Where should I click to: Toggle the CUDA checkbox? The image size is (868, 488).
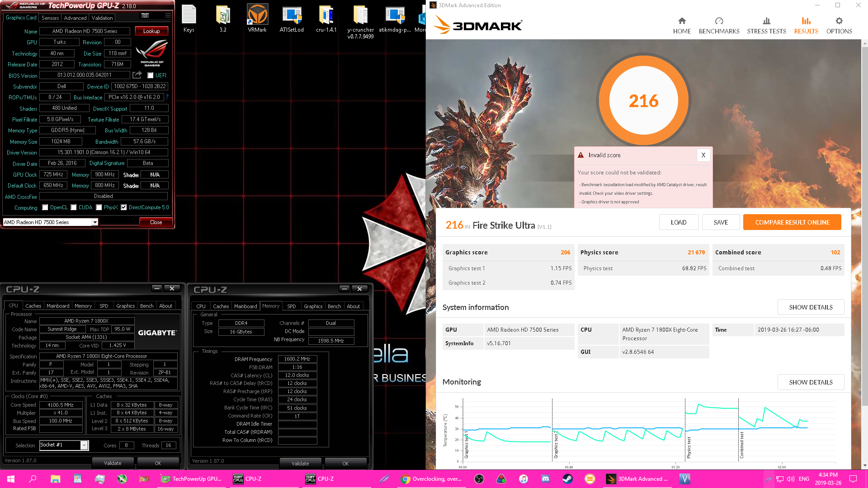coord(73,207)
